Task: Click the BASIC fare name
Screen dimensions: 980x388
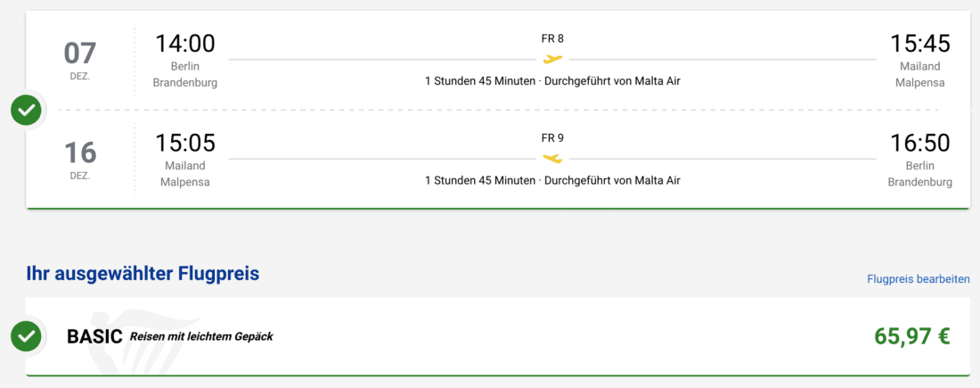Action: click(x=94, y=337)
